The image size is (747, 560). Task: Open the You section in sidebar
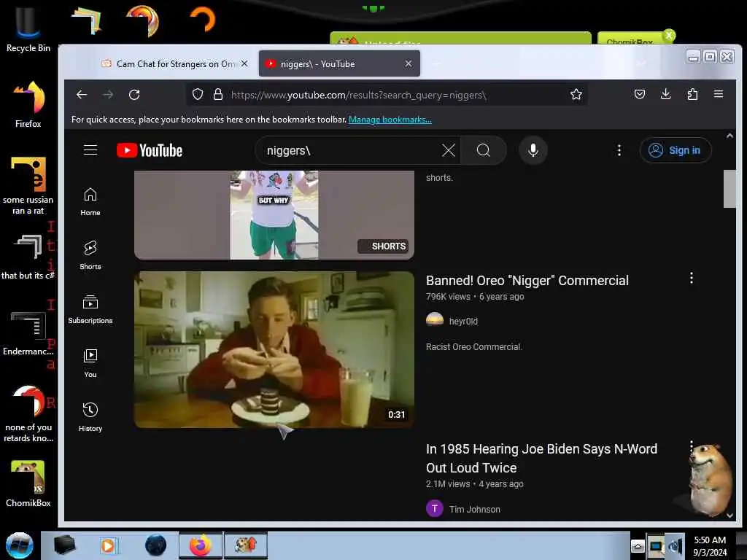pos(90,363)
